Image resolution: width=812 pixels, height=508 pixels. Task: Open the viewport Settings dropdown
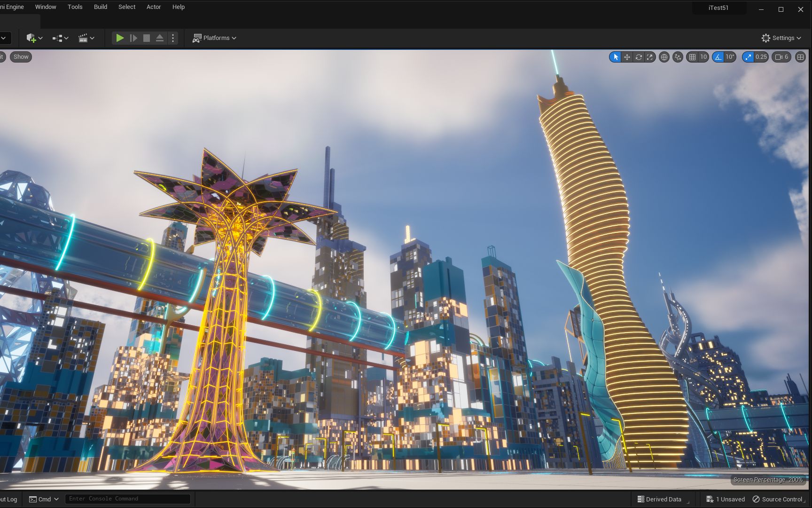click(x=781, y=38)
